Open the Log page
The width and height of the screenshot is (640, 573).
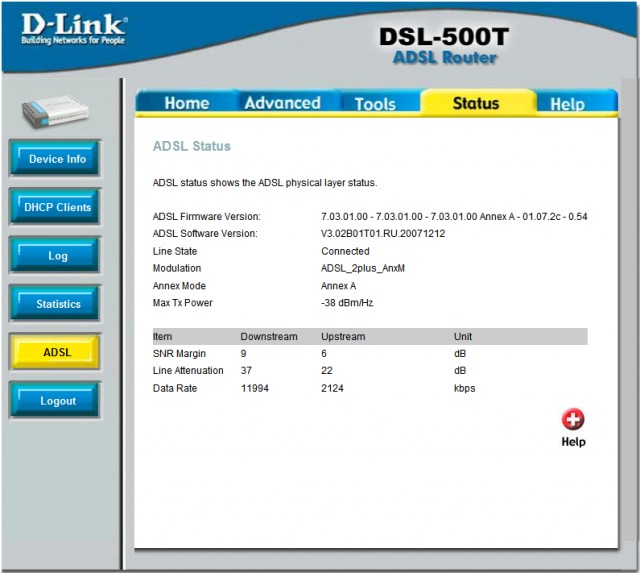tap(55, 255)
